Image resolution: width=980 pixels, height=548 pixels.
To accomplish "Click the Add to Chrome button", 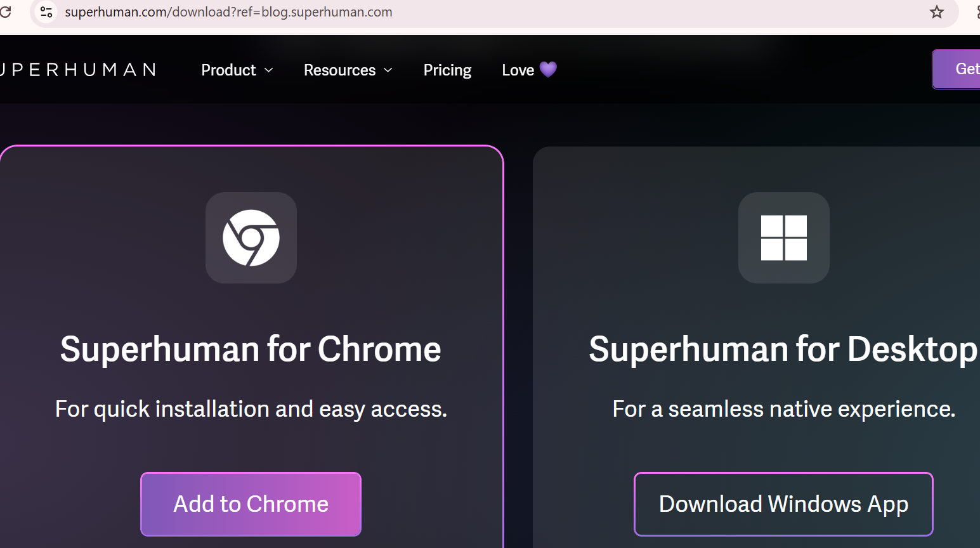I will (x=251, y=504).
